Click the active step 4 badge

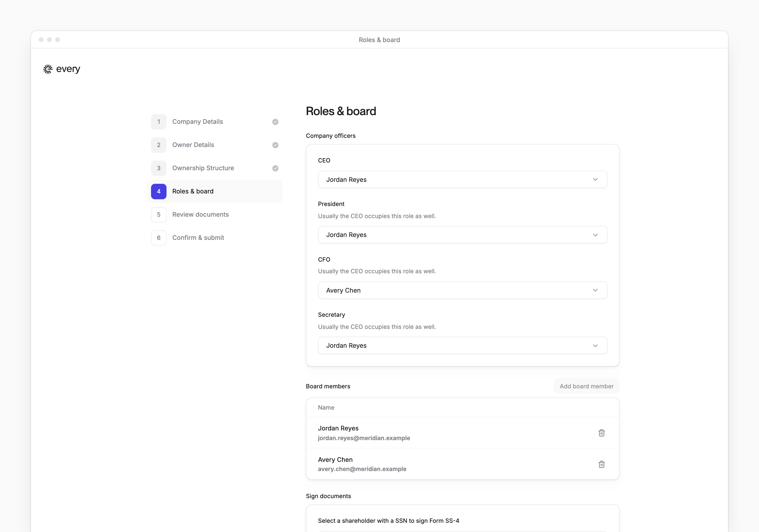pos(159,191)
